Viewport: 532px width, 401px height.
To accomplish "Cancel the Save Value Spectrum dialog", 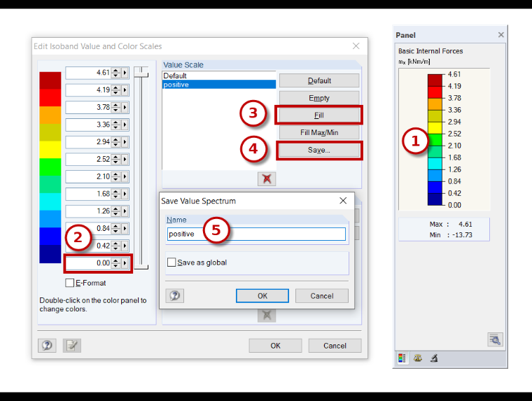I will tap(321, 296).
